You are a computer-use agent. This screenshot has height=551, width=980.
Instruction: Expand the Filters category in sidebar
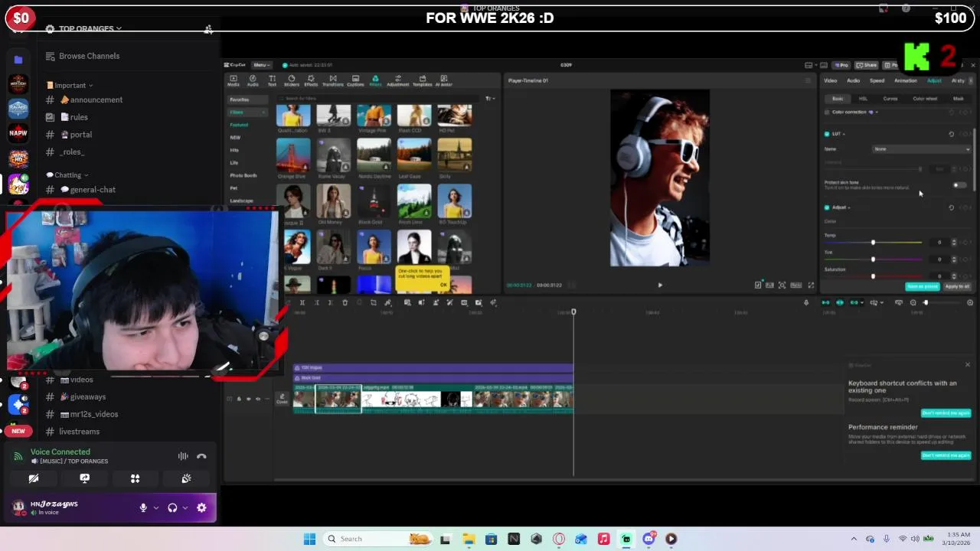pyautogui.click(x=247, y=112)
